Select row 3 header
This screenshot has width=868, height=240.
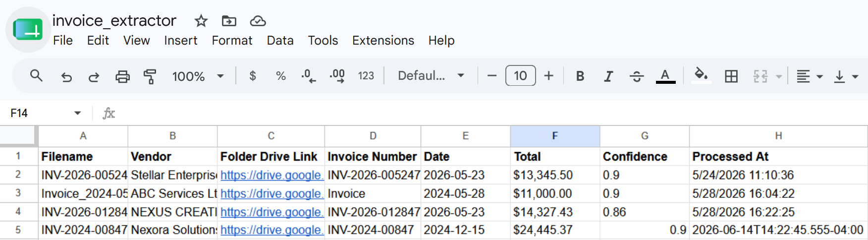(18, 193)
